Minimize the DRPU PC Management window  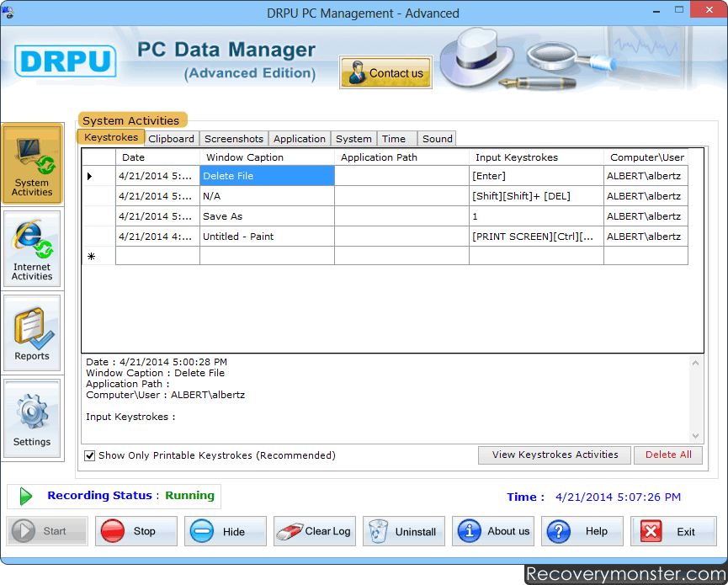point(656,11)
